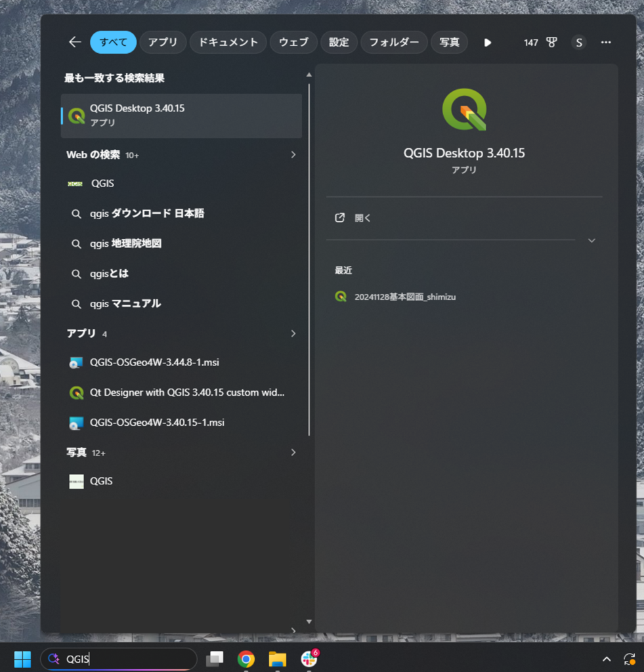The height and width of the screenshot is (672, 644).
Task: Open the rewards trophy icon
Action: point(551,43)
